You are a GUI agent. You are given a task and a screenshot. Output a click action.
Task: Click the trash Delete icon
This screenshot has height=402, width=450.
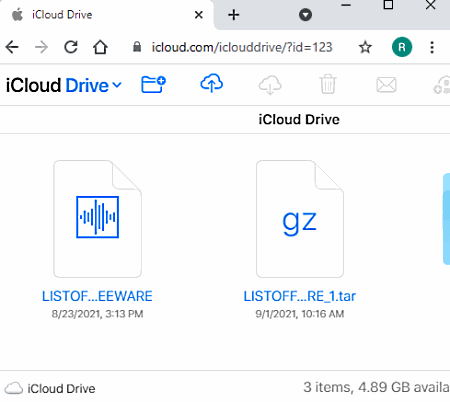[328, 84]
